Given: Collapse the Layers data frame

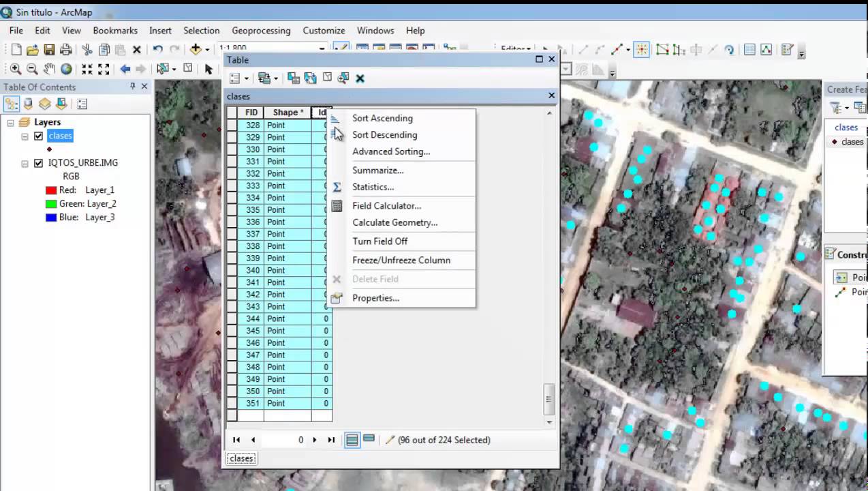Looking at the screenshot, I should coord(11,123).
